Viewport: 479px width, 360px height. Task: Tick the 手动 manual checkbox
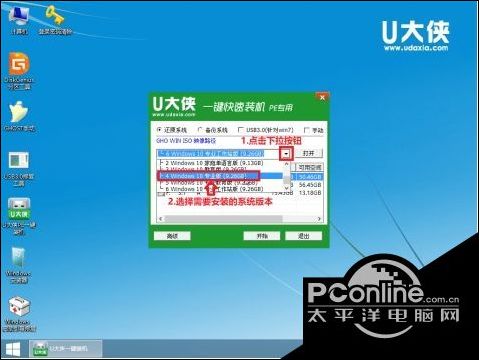pos(307,130)
